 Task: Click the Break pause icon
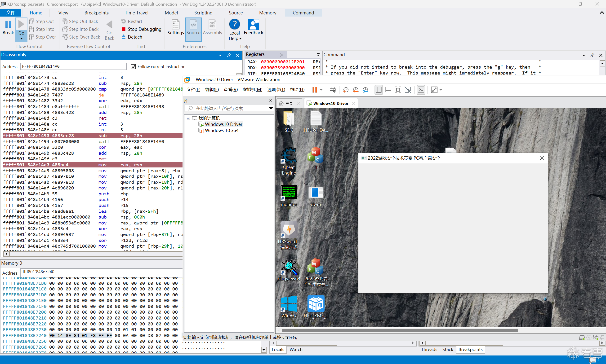coord(8,24)
